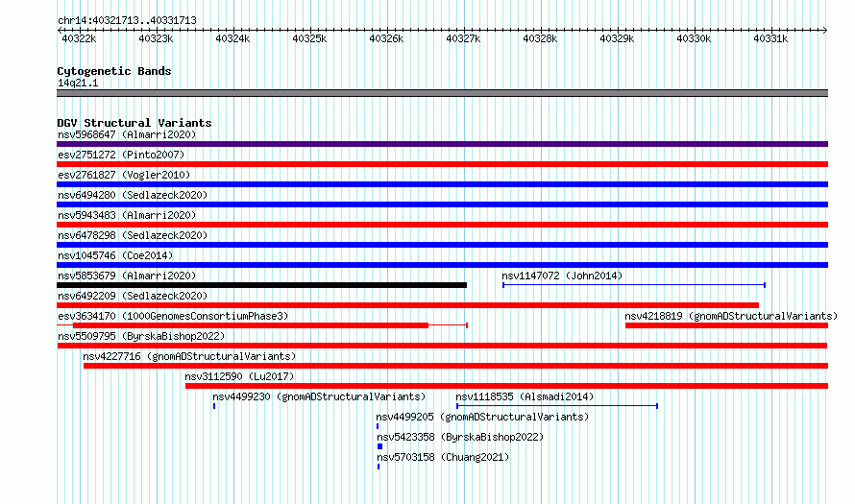
Task: Click ruler position 40329k
Action: (x=618, y=38)
